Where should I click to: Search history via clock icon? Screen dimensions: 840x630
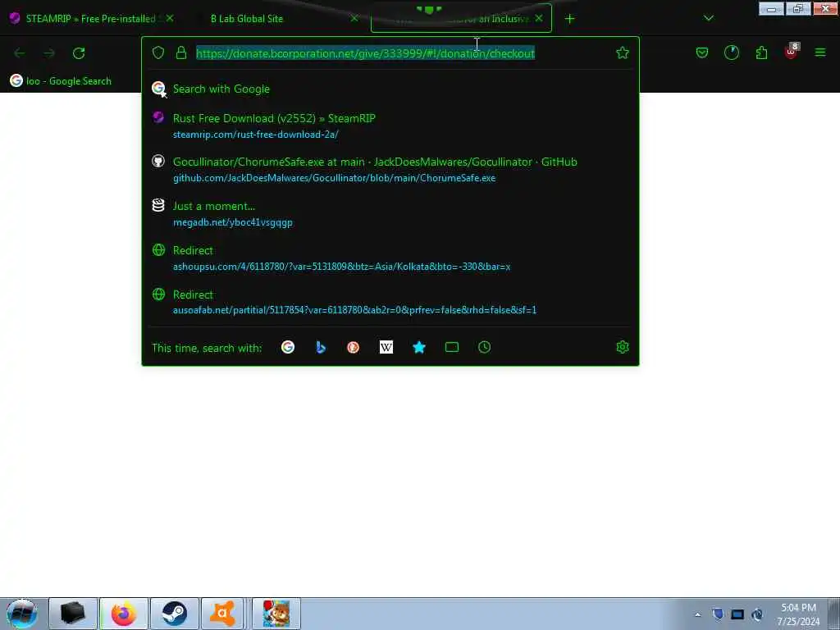click(x=484, y=347)
